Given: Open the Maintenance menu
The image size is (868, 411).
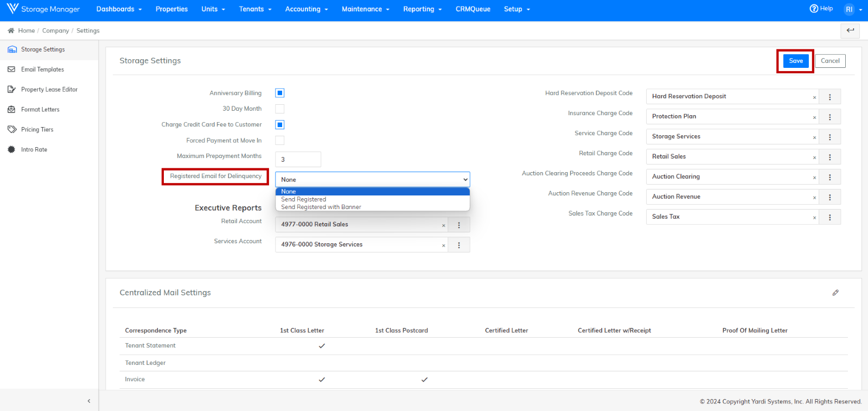Looking at the screenshot, I should [x=366, y=9].
